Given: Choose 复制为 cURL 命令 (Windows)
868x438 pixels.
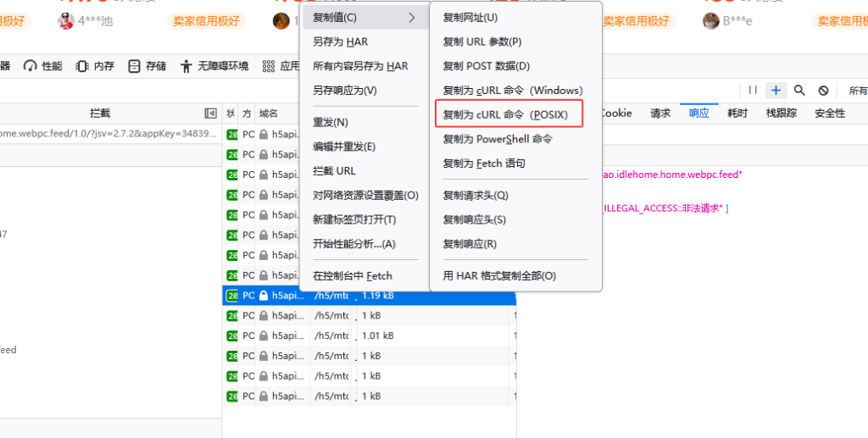Looking at the screenshot, I should (512, 90).
